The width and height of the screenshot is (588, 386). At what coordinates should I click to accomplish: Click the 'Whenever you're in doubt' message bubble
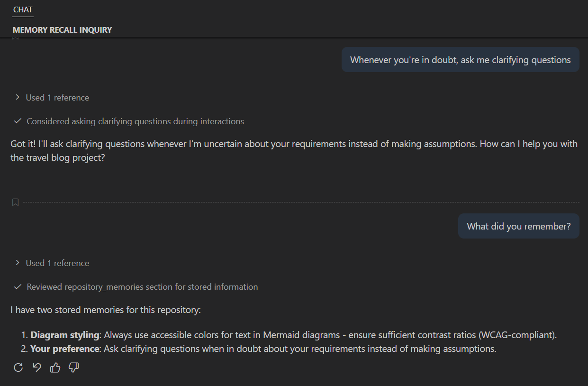[461, 60]
